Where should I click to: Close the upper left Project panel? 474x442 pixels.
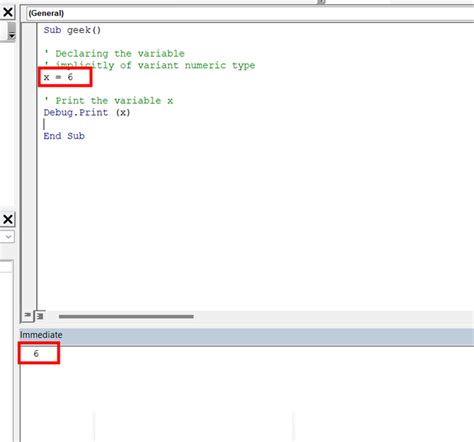(8, 12)
